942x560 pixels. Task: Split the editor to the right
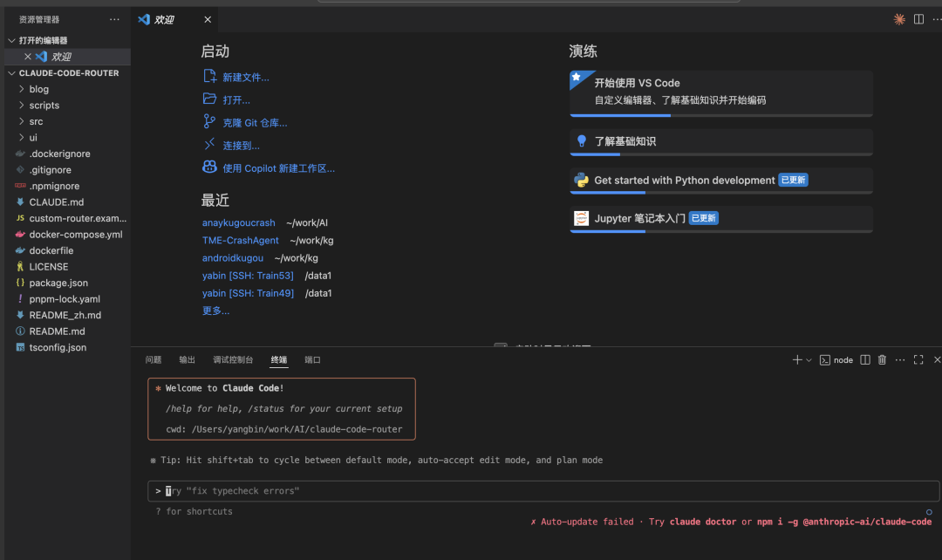(x=918, y=19)
